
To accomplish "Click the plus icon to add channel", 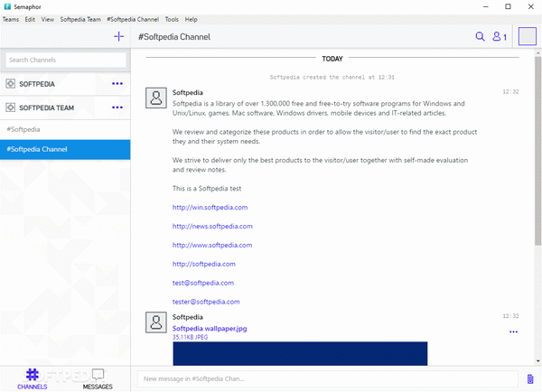I will 118,36.
